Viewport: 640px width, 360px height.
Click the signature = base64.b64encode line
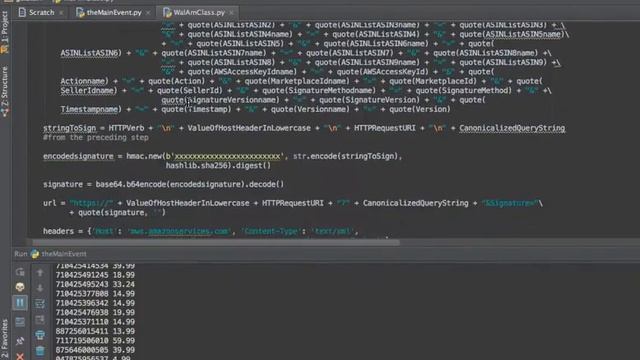click(163, 184)
